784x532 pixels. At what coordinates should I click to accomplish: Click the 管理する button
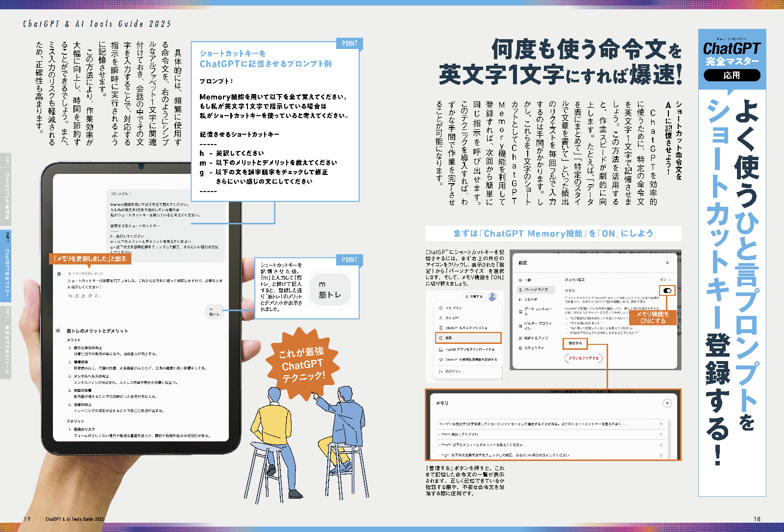(575, 343)
